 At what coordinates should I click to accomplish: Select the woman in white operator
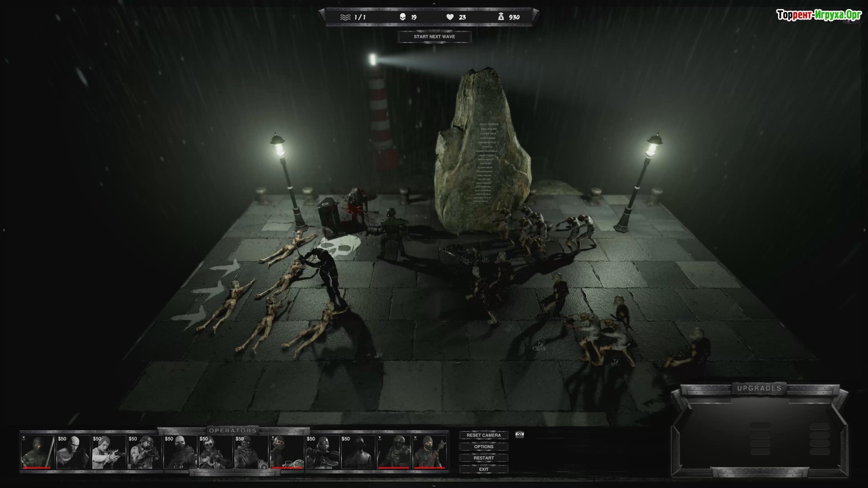click(108, 452)
